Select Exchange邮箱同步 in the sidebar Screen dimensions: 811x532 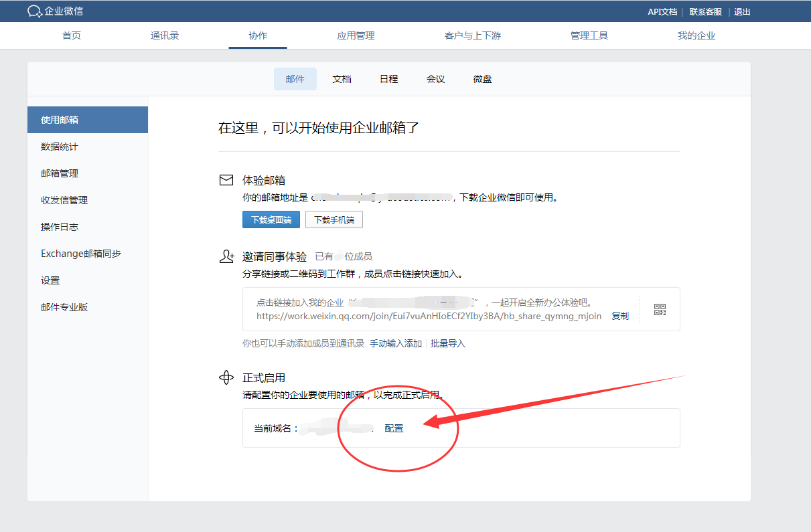81,254
